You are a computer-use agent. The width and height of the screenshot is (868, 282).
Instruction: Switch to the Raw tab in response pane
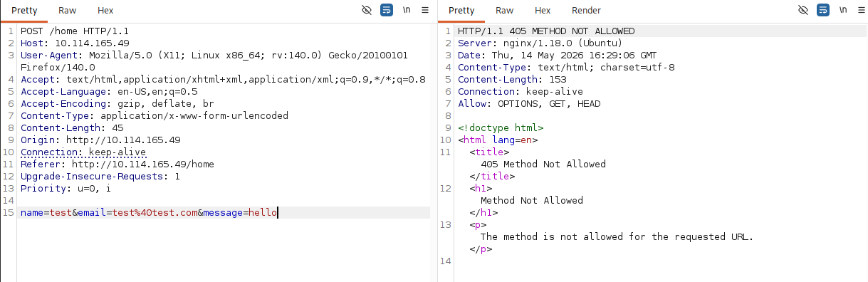click(505, 11)
